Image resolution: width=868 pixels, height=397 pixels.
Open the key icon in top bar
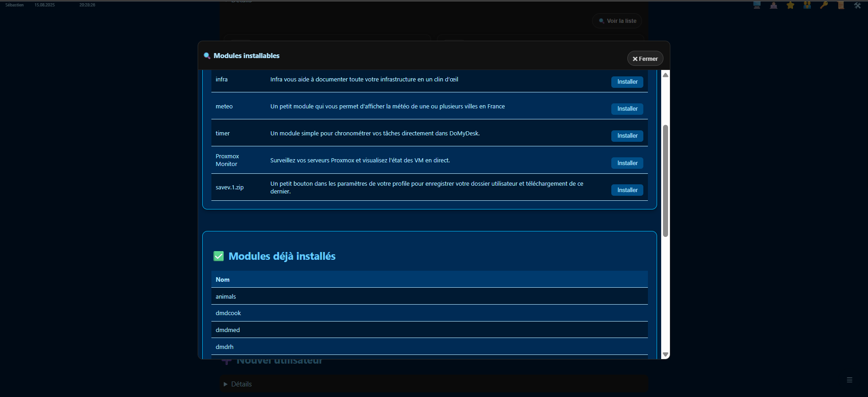(x=824, y=5)
